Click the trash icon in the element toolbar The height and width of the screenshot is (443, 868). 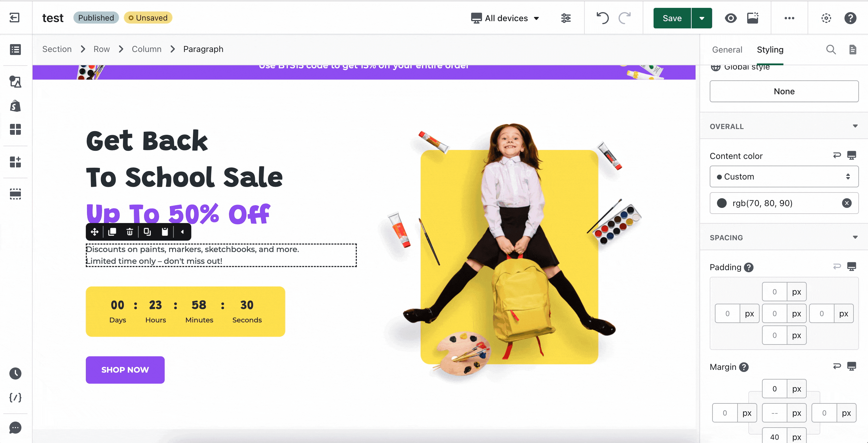pyautogui.click(x=130, y=231)
